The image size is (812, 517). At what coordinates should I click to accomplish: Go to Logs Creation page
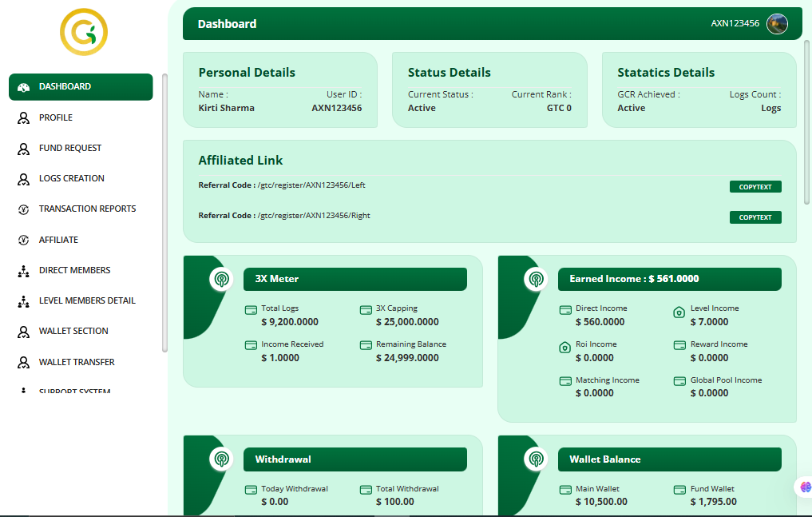coord(72,179)
